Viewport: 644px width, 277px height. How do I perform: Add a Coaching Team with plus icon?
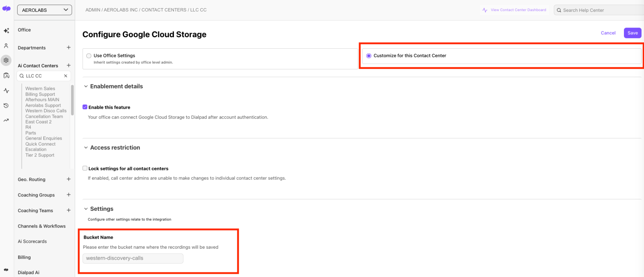click(x=68, y=210)
